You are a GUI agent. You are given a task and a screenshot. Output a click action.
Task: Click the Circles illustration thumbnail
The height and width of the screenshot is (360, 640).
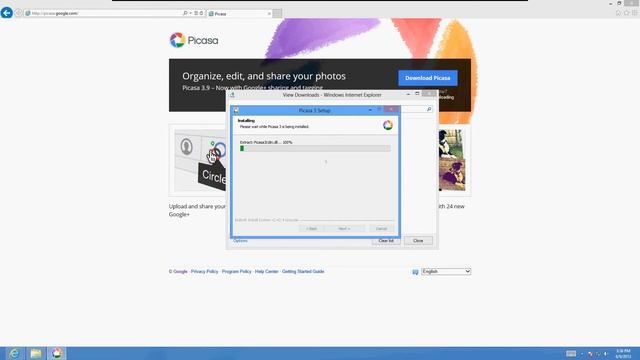point(200,160)
